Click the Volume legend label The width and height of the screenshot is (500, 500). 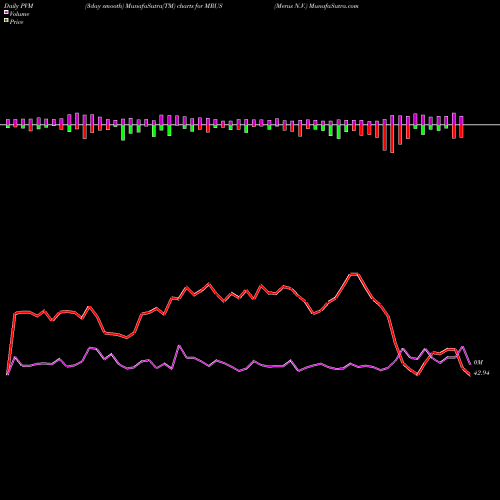coord(19,14)
